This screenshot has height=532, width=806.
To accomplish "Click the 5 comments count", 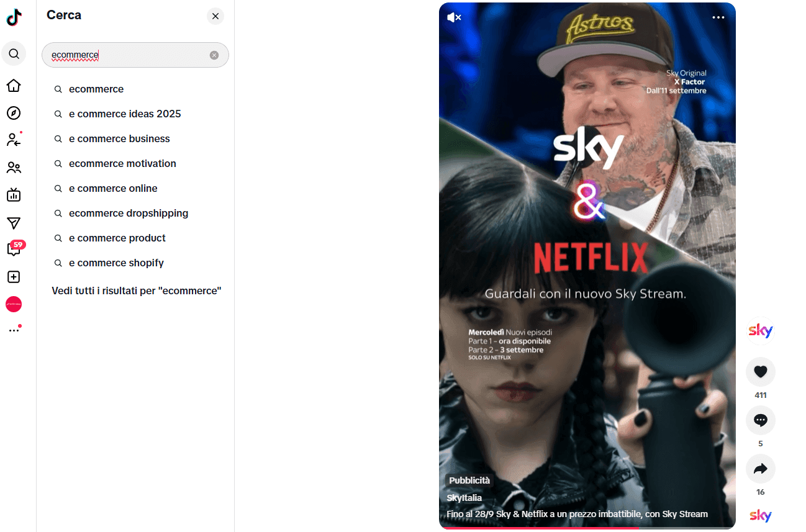I will click(x=761, y=444).
